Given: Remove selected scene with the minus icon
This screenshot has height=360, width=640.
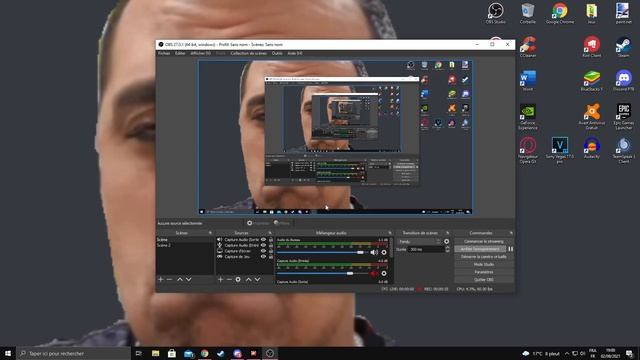Looking at the screenshot, I should pyautogui.click(x=169, y=280).
